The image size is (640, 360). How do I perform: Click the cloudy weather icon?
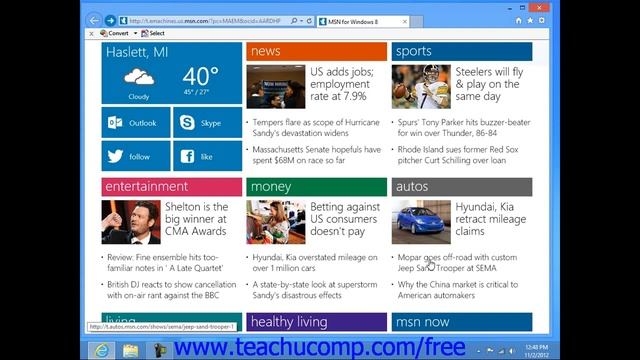click(x=139, y=77)
